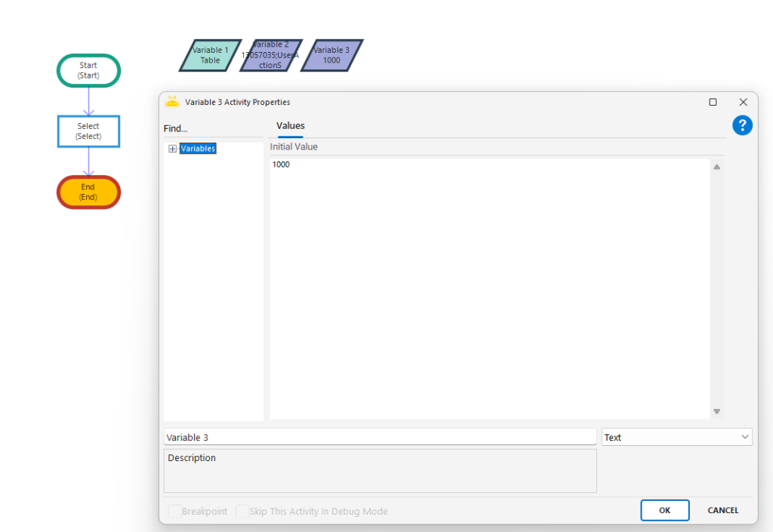Click the scrollbar down arrow in Initial Value
The height and width of the screenshot is (532, 773).
point(717,411)
